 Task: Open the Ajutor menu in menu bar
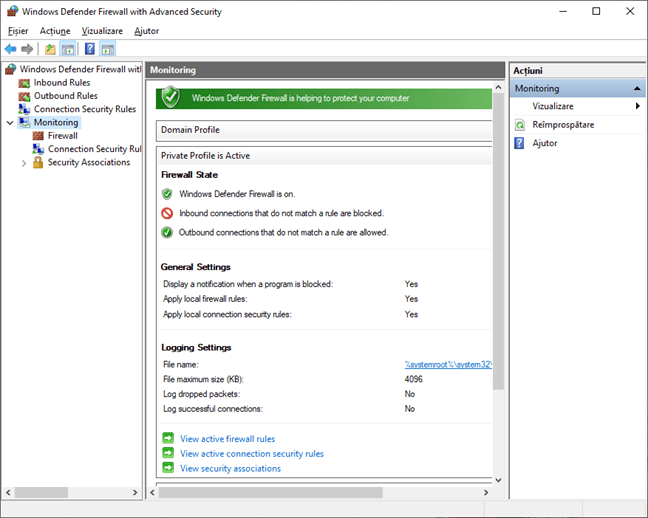146,31
